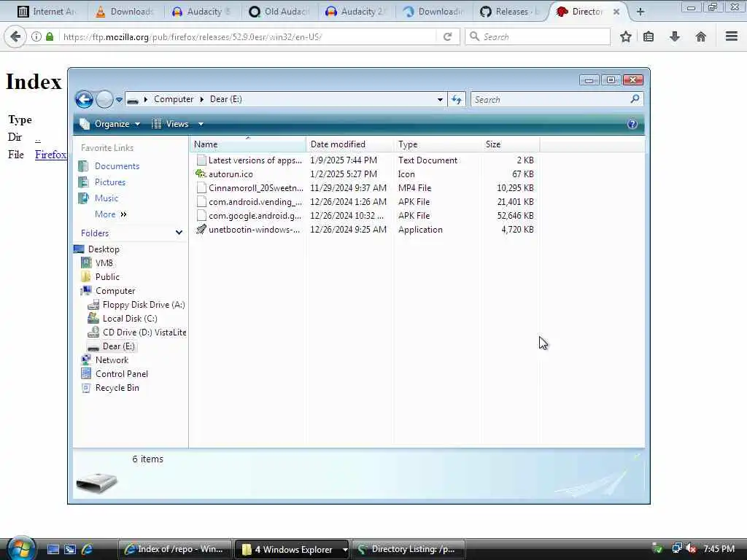Switch to Releases GitHub browser tab

pyautogui.click(x=511, y=12)
